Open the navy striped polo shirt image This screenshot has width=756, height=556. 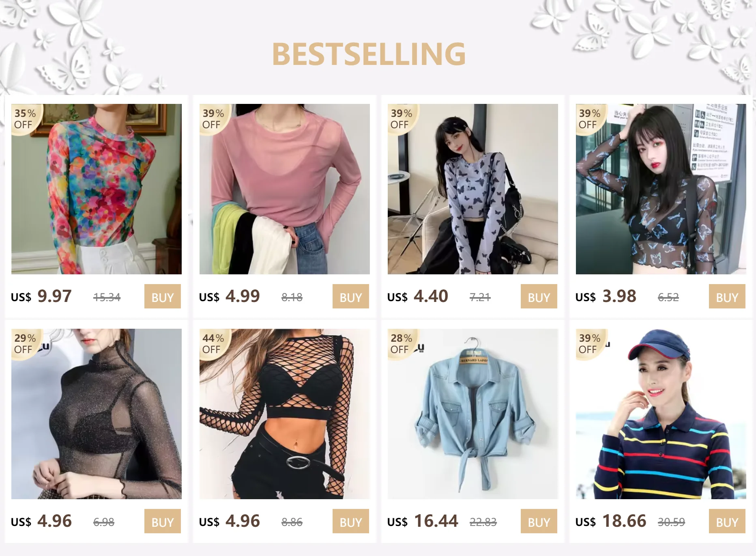(661, 414)
